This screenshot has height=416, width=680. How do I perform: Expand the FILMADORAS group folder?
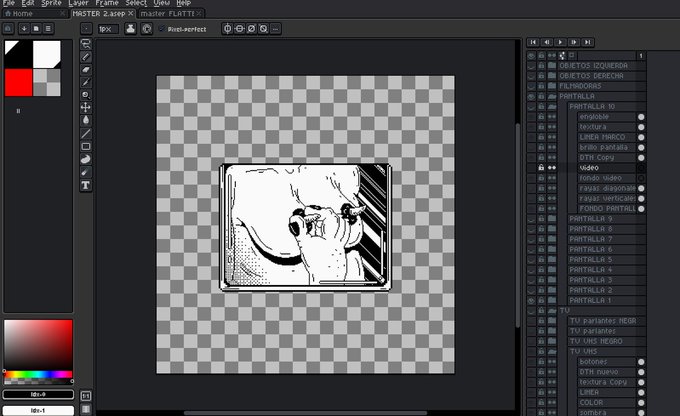click(552, 86)
